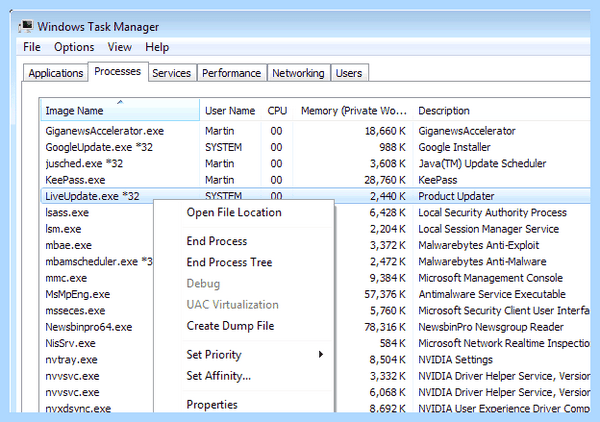
Task: Select the Newsbinpro64.exe process
Action: pyautogui.click(x=89, y=327)
